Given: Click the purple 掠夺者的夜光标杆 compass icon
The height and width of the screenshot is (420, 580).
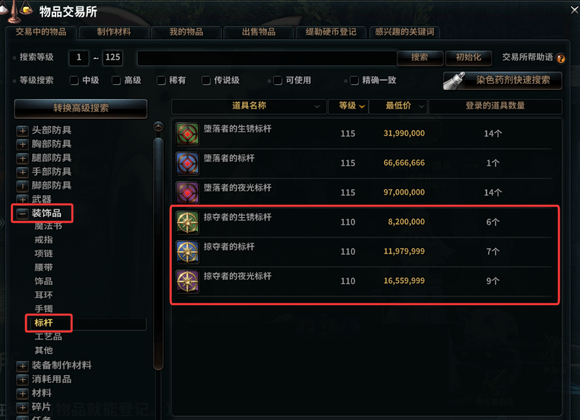Looking at the screenshot, I should [x=188, y=281].
